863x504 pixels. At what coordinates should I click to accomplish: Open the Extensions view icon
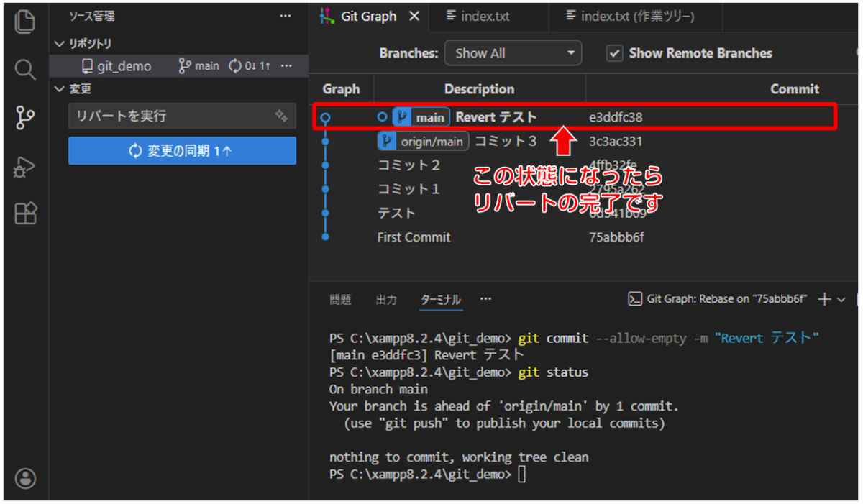click(24, 214)
